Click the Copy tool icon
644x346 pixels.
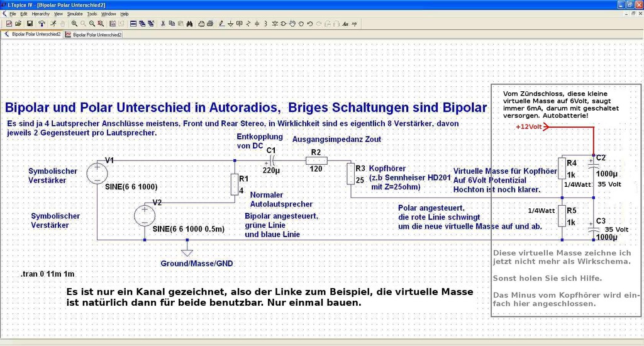coord(171,24)
